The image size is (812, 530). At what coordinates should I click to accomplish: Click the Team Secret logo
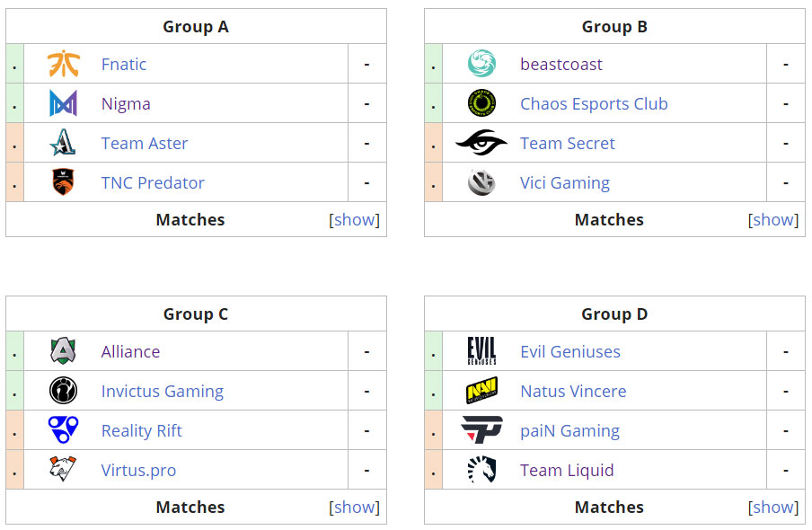[x=481, y=143]
